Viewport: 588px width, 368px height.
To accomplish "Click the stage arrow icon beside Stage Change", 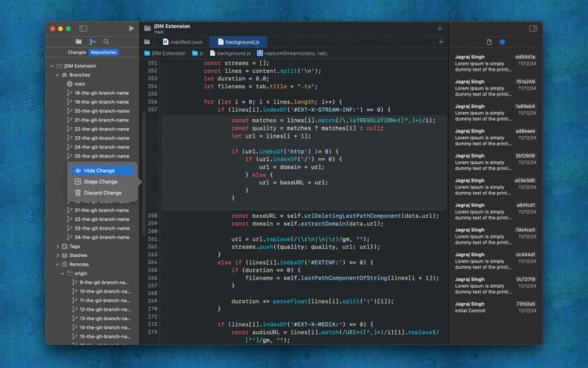I will (x=78, y=182).
